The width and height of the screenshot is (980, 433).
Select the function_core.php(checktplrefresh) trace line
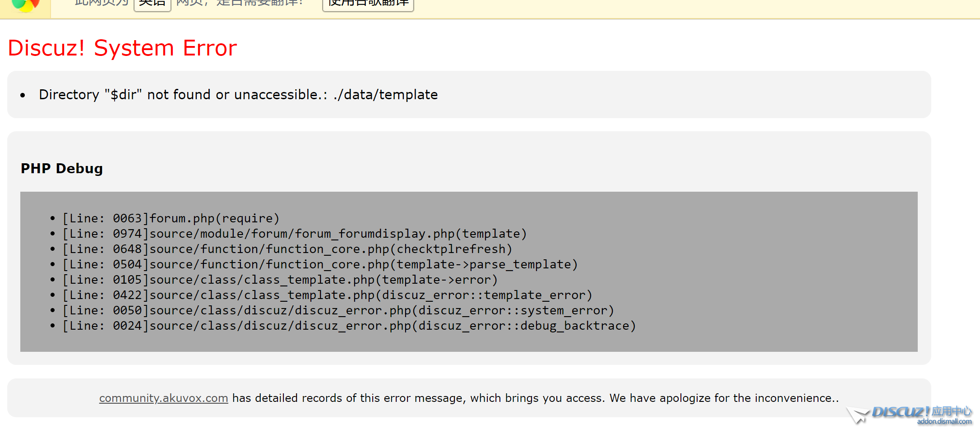click(x=287, y=249)
